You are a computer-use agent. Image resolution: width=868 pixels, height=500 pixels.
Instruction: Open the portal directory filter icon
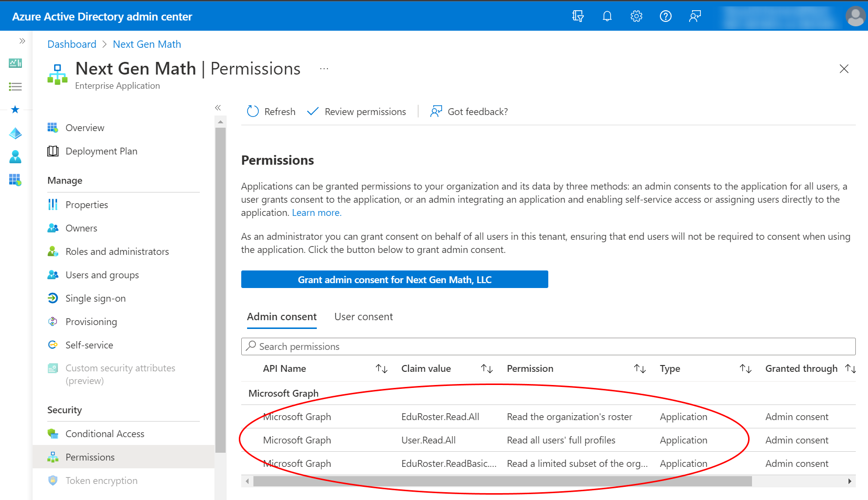pyautogui.click(x=578, y=16)
